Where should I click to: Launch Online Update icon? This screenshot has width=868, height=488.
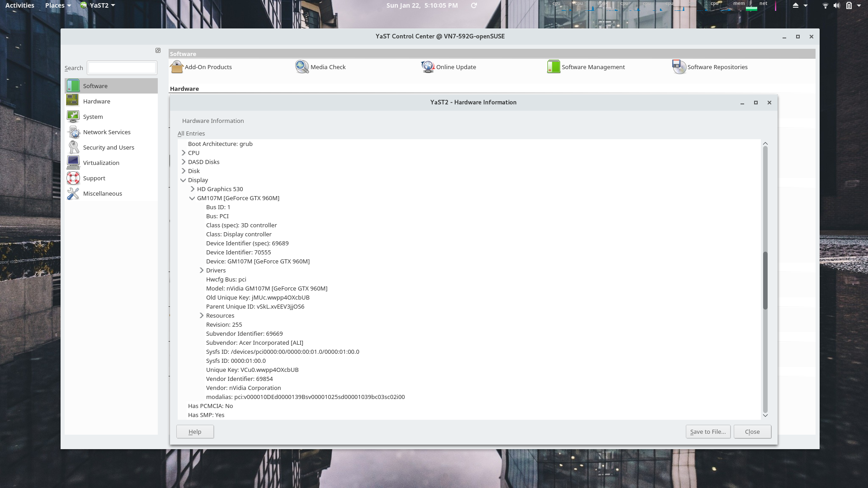[x=428, y=67]
